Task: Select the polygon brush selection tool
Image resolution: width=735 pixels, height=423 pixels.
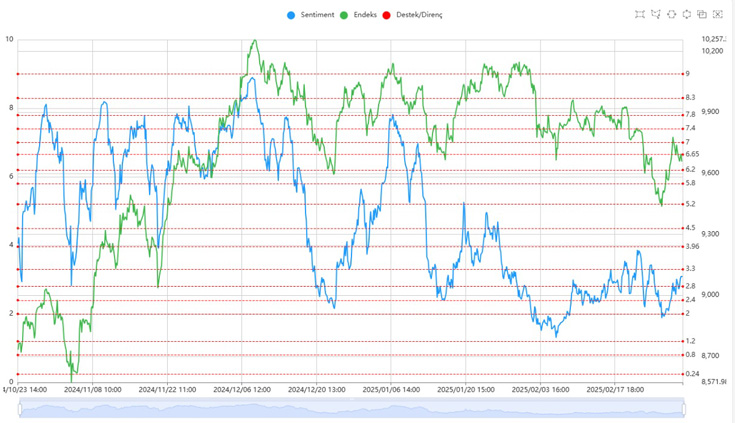Action: [x=656, y=15]
